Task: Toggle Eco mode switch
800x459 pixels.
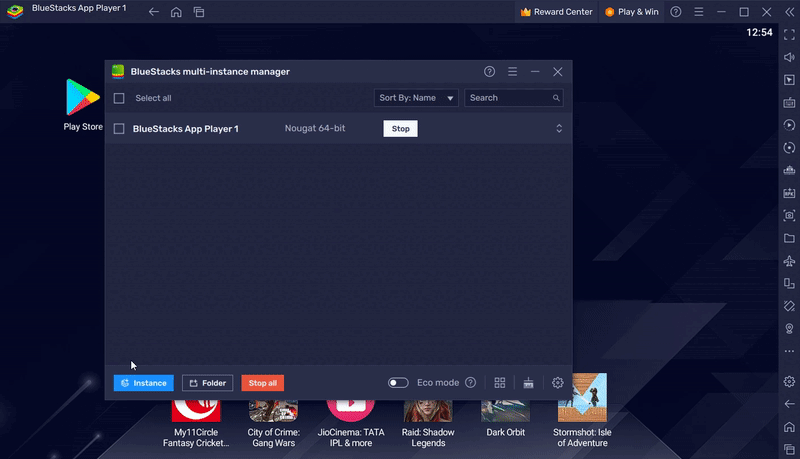Action: click(x=398, y=382)
